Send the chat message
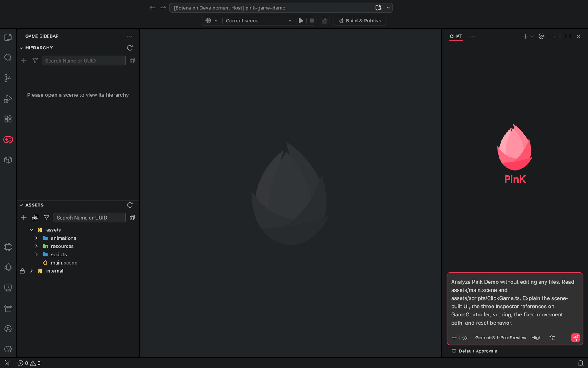The image size is (588, 368). 576,338
